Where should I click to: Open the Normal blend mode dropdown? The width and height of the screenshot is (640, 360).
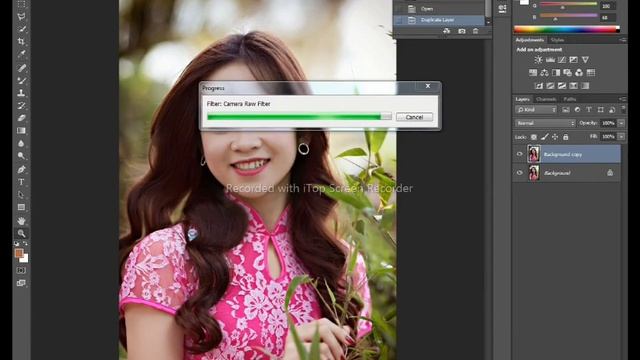click(x=545, y=123)
